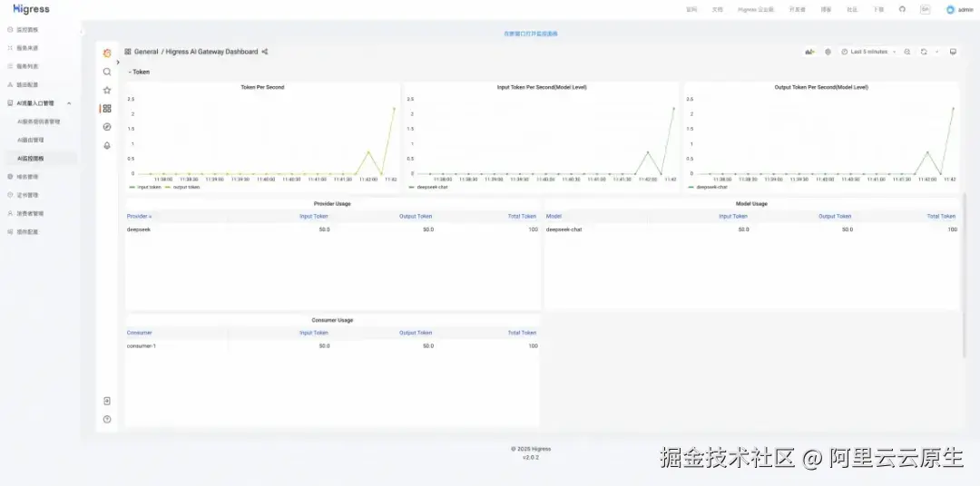Screen dimensions: 980x486
Task: Click deepseek-chat cell in Model Usage table
Action: [563, 229]
